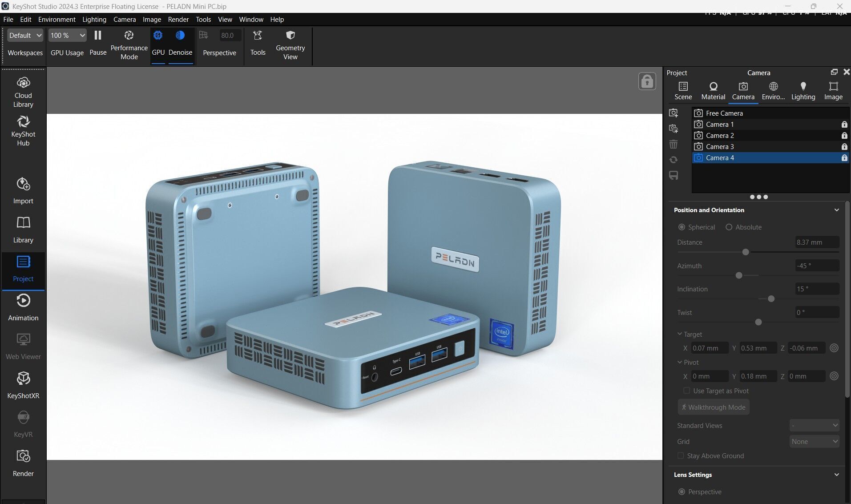Open the File menu
The width and height of the screenshot is (851, 504).
point(8,19)
